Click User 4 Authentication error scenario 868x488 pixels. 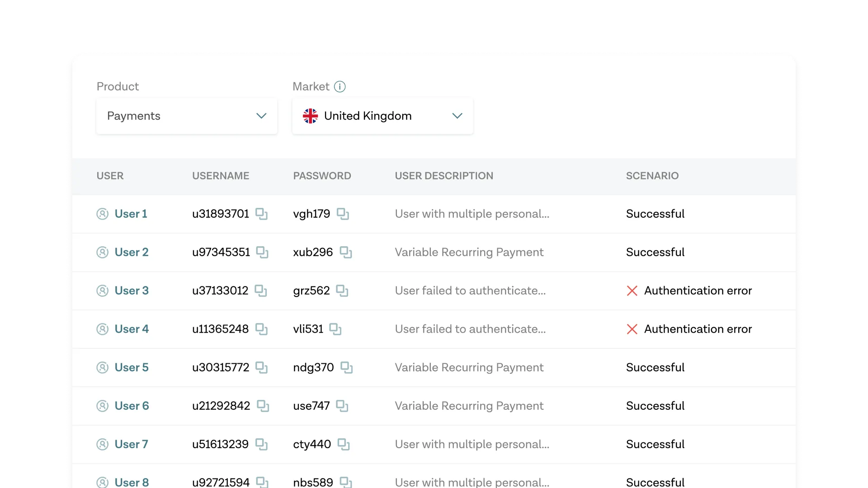point(698,329)
